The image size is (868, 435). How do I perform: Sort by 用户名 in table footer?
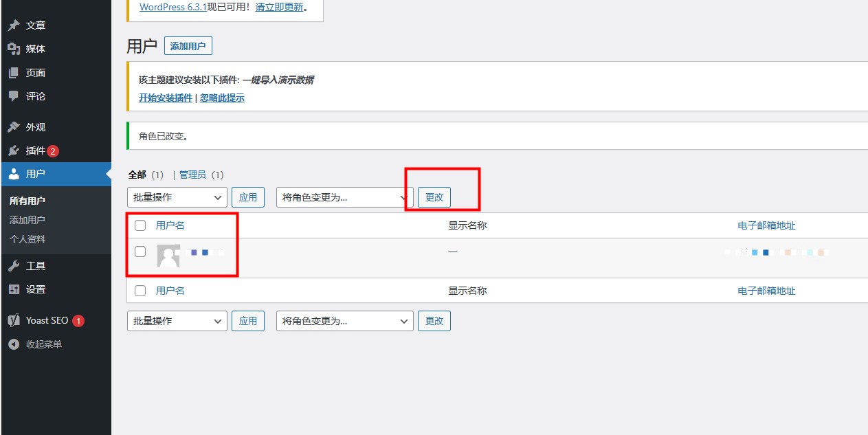point(170,291)
